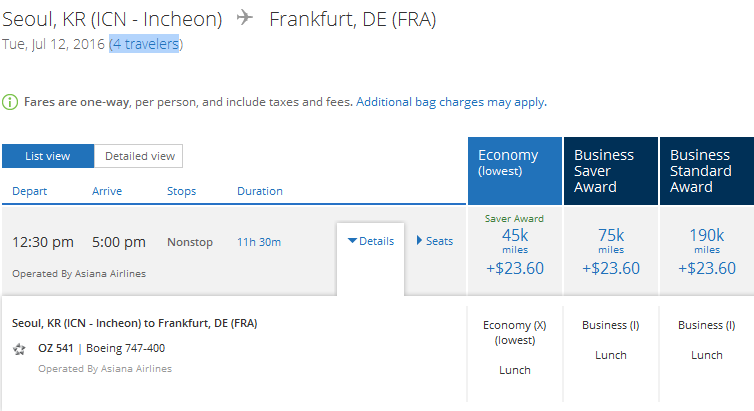Click the green info icon beside fares notice
754x411 pixels.
[x=9, y=102]
